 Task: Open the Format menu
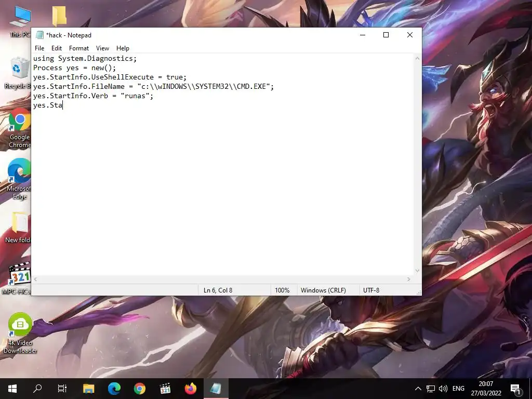tap(79, 48)
